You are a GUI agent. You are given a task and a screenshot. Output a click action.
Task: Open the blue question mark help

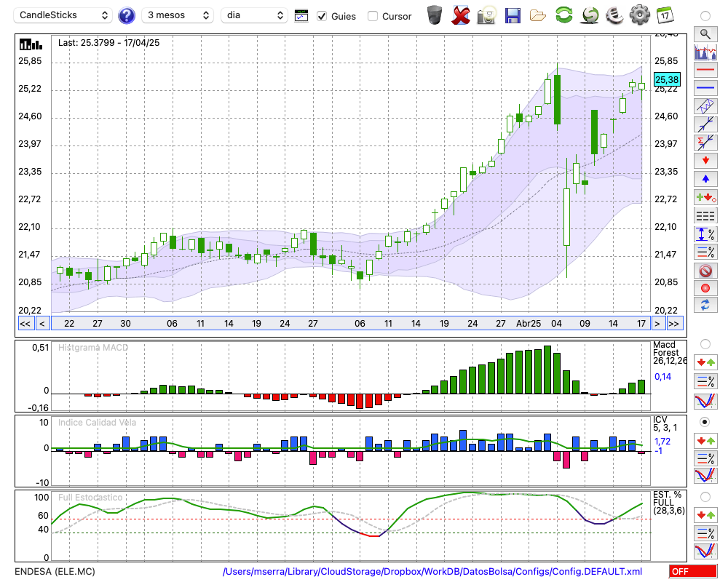point(126,16)
